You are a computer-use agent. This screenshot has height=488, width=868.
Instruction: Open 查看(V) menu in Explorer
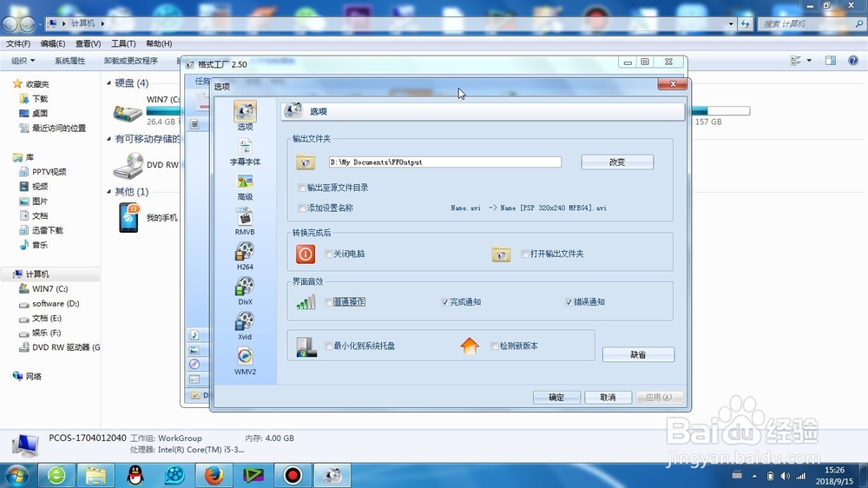(88, 43)
